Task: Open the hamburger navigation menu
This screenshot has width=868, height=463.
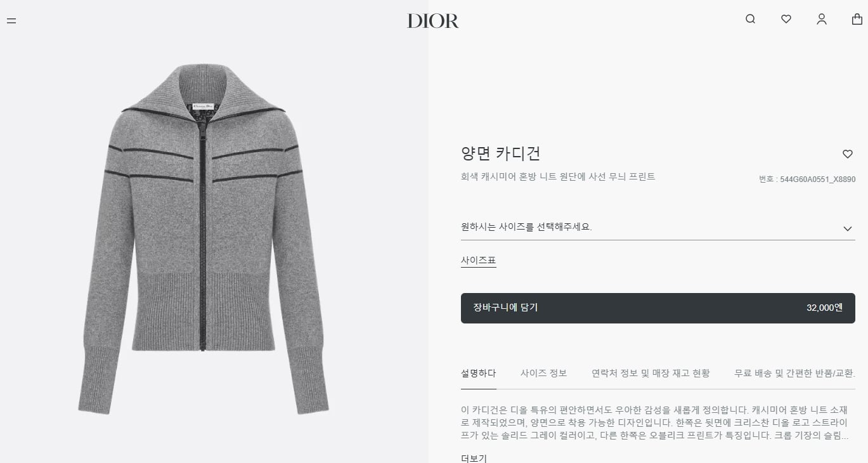Action: pos(11,20)
